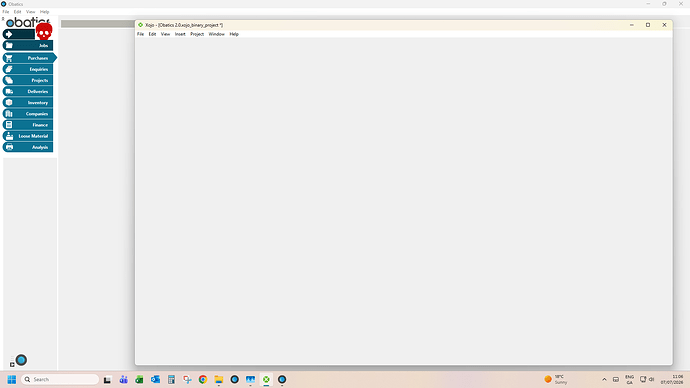Switch to Xojo taskbar icon

266,379
